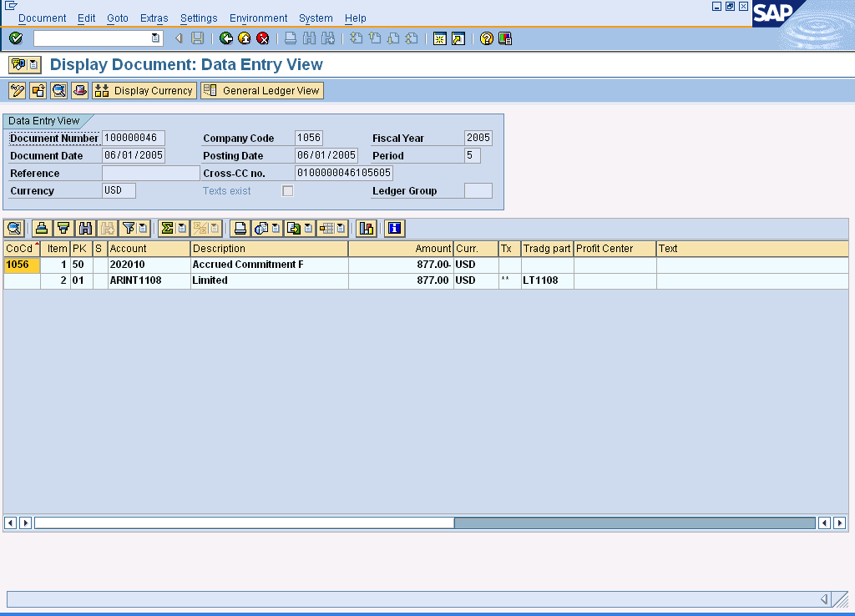
Task: Click in the command input field
Action: pyautogui.click(x=91, y=38)
